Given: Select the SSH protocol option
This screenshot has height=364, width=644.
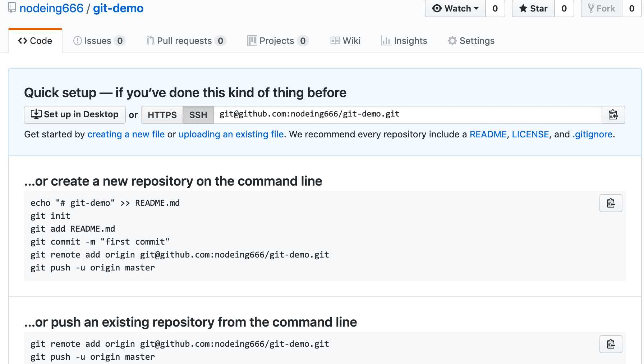Looking at the screenshot, I should click(198, 115).
